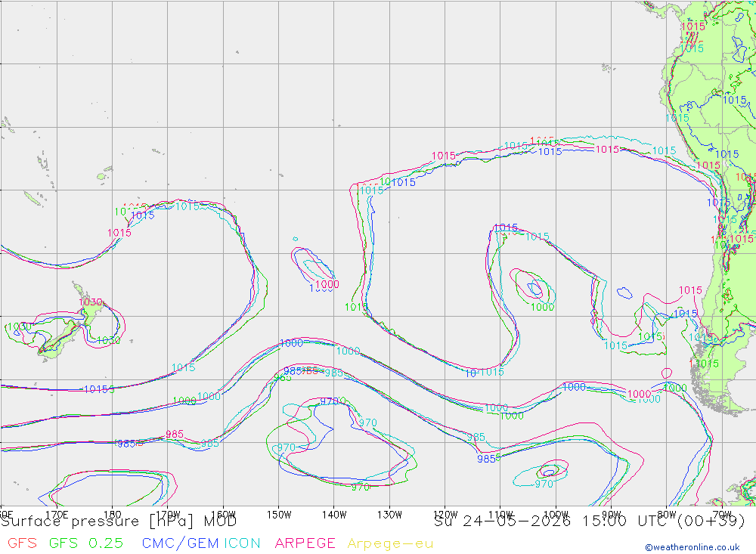
Task: Click the 140W longitude axis label
Action: tap(334, 515)
